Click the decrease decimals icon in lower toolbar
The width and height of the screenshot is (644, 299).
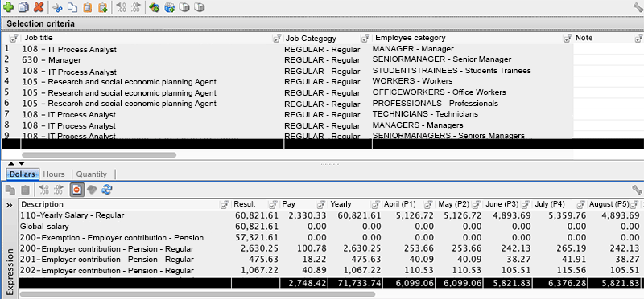coord(43,190)
